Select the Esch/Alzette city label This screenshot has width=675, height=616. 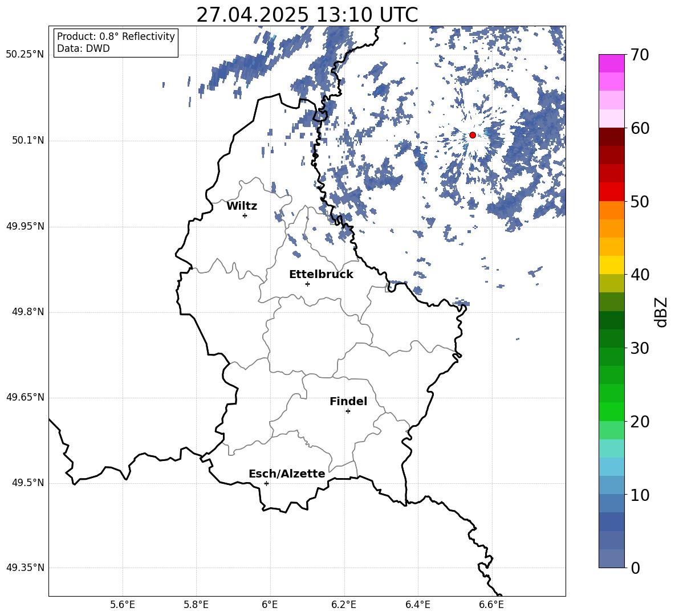point(287,474)
